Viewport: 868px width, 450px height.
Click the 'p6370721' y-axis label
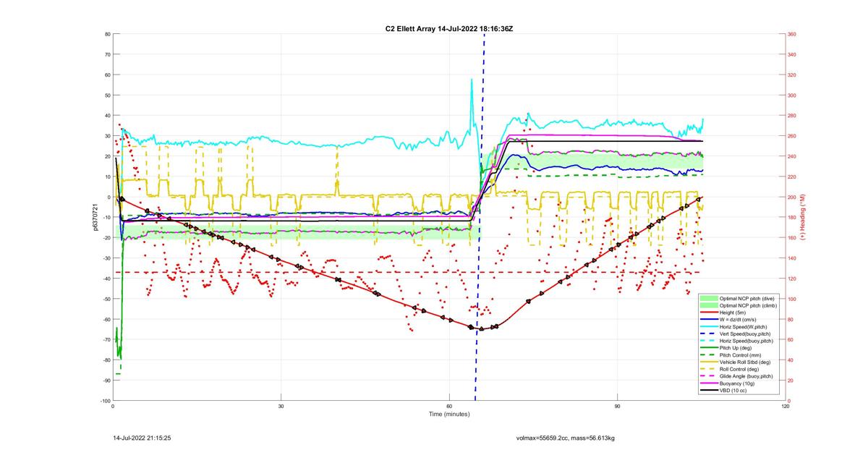94,217
